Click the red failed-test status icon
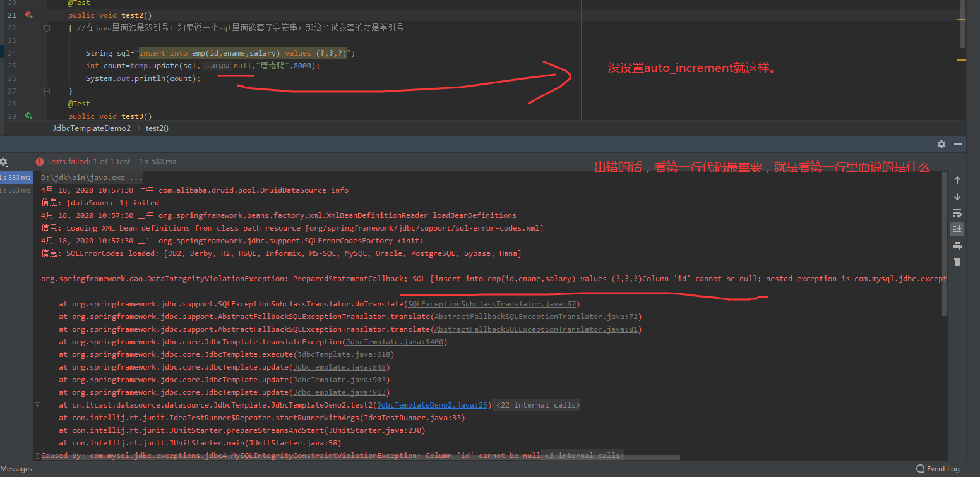Screen dimensions: 980x477 tap(40, 162)
